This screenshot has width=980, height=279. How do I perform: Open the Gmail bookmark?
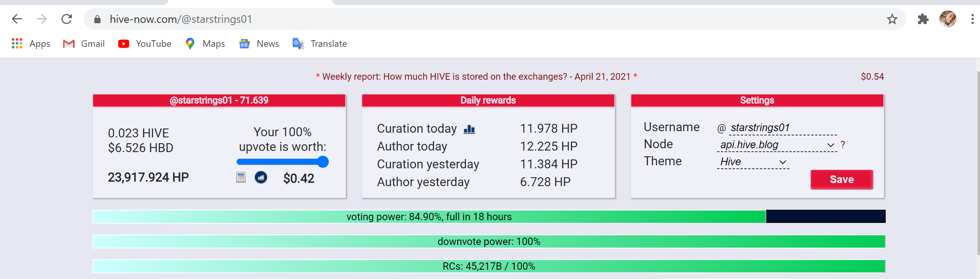(x=84, y=44)
